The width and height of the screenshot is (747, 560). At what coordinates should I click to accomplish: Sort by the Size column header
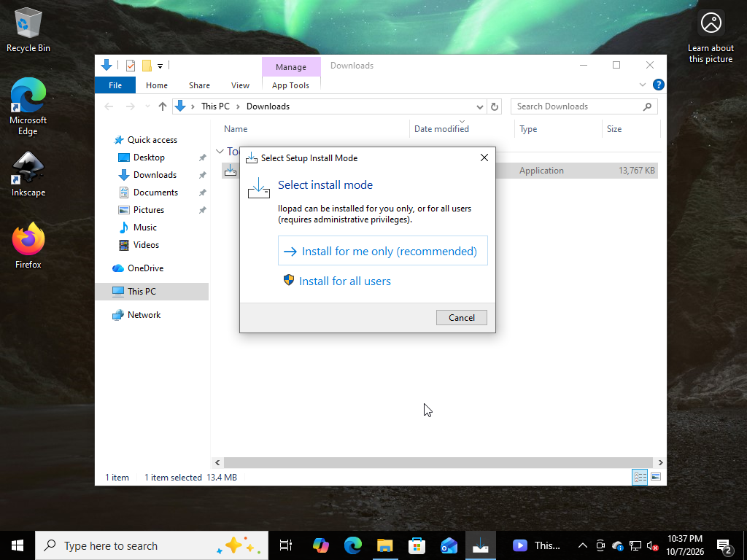point(614,128)
